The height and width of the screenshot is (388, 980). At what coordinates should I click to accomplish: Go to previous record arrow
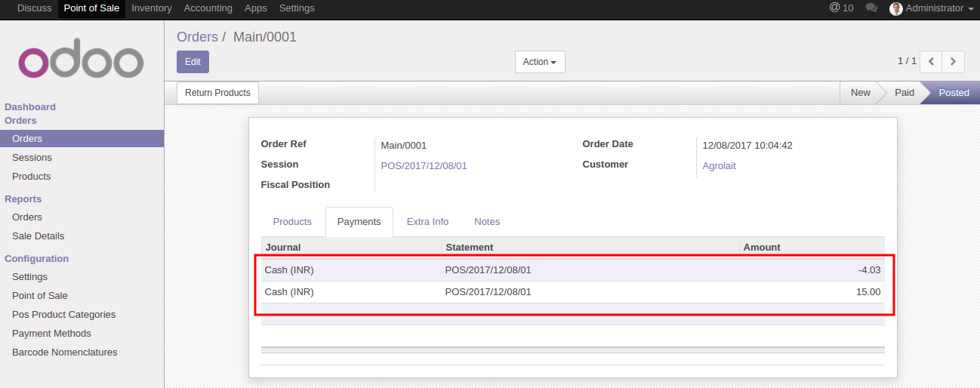(932, 61)
